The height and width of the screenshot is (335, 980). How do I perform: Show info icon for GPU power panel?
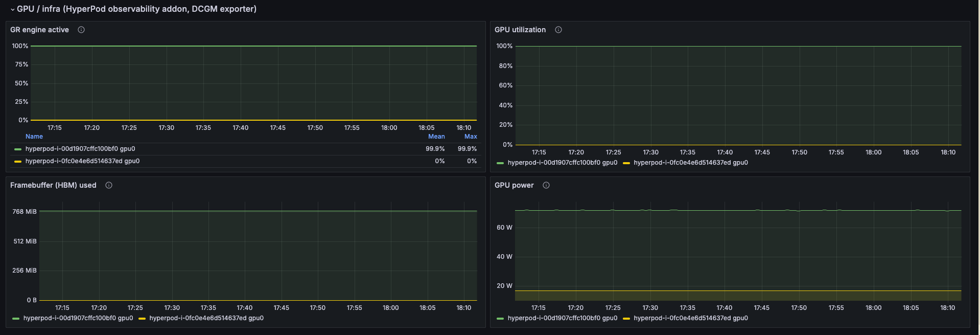(546, 185)
